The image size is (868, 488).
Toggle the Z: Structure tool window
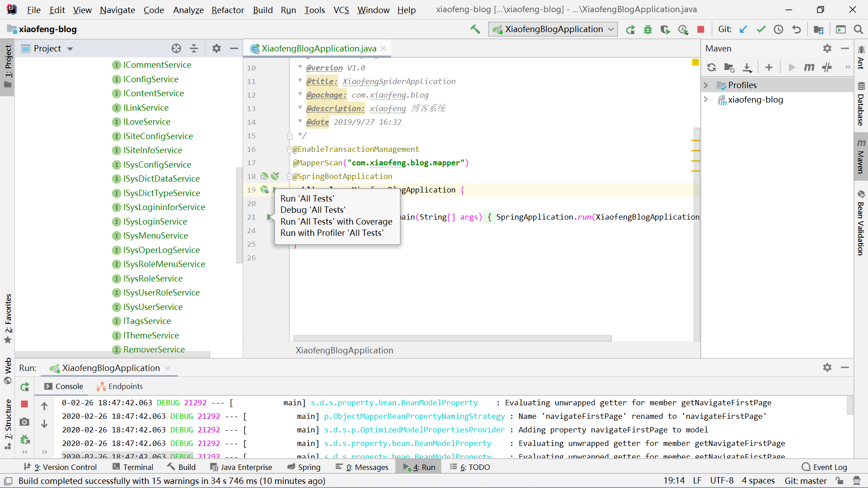pos(8,424)
